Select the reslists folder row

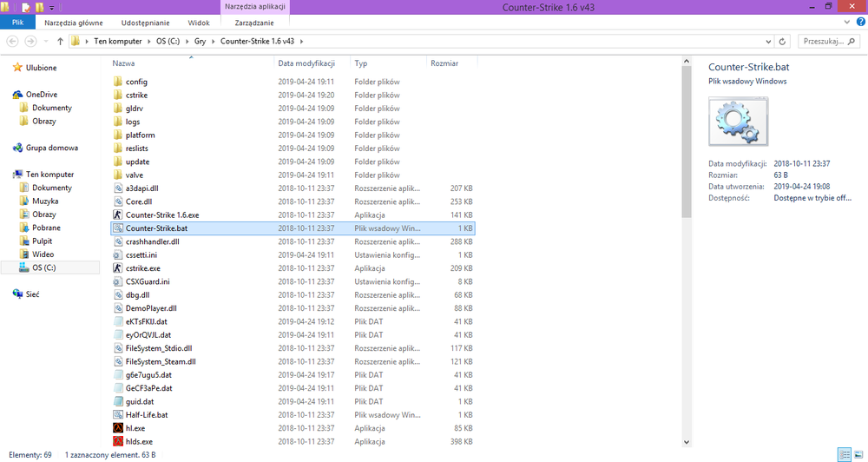click(293, 148)
